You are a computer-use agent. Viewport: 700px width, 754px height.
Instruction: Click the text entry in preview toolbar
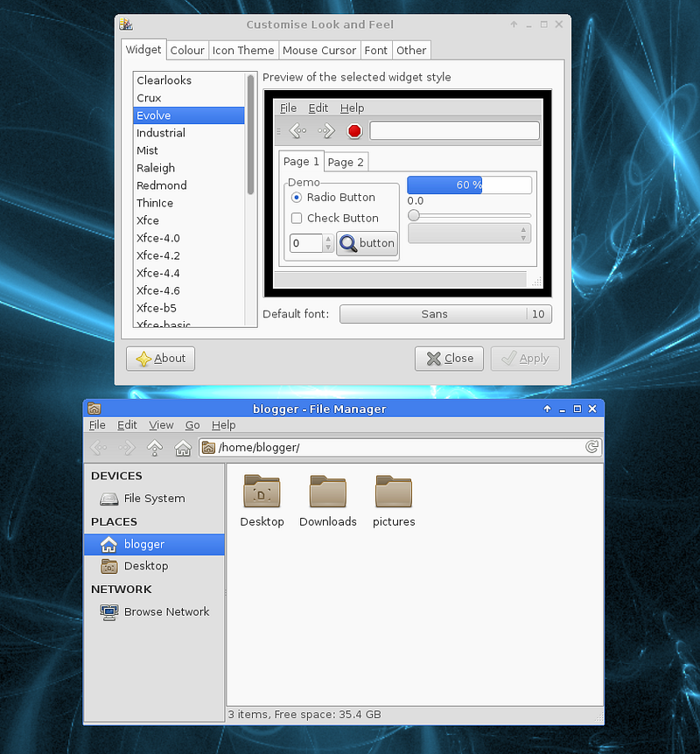click(455, 131)
